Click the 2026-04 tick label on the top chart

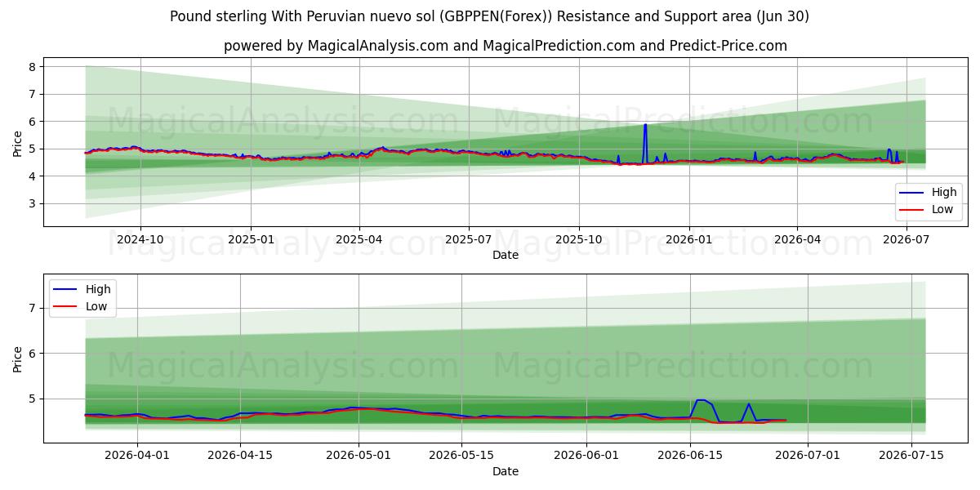coord(797,239)
